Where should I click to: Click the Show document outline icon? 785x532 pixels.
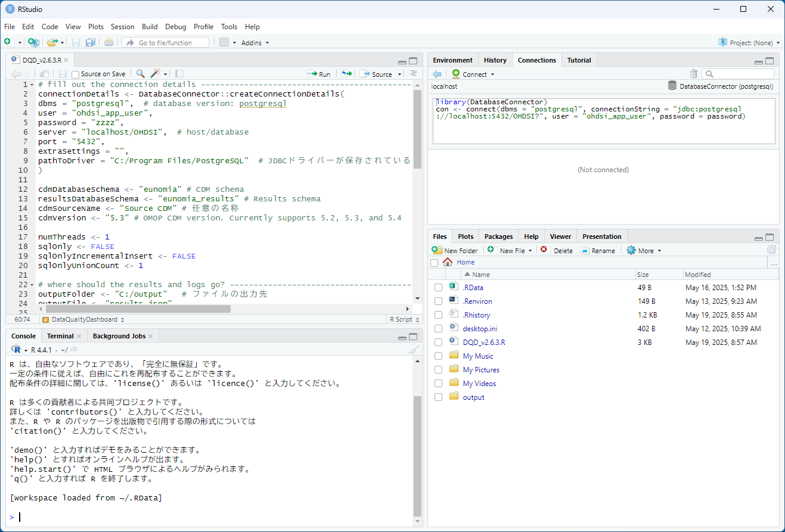point(413,74)
